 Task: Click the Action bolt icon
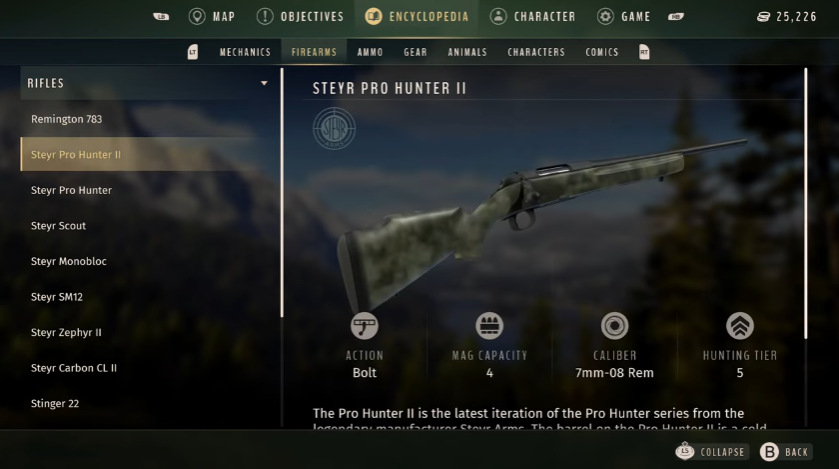coord(364,326)
